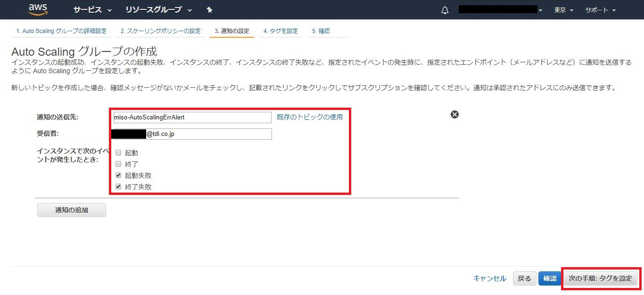Viewport: 644px width, 295px height.
Task: Expand the リソースグループ dropdown menu
Action: coord(159,10)
